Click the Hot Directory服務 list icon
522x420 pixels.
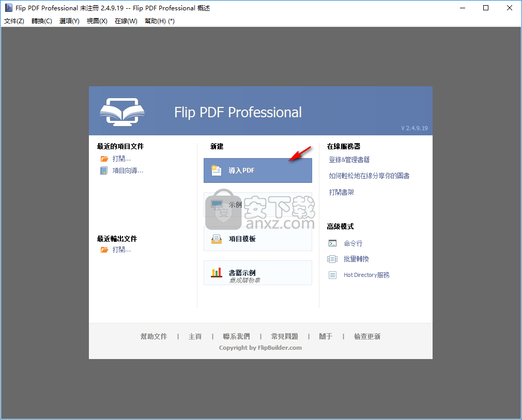332,275
